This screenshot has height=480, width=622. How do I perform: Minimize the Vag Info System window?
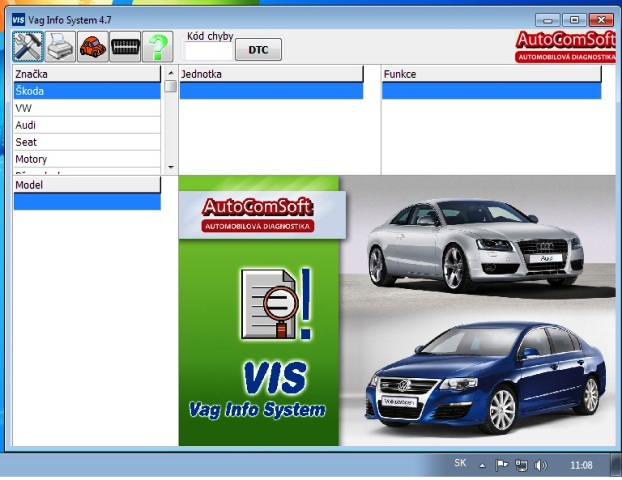pyautogui.click(x=547, y=20)
